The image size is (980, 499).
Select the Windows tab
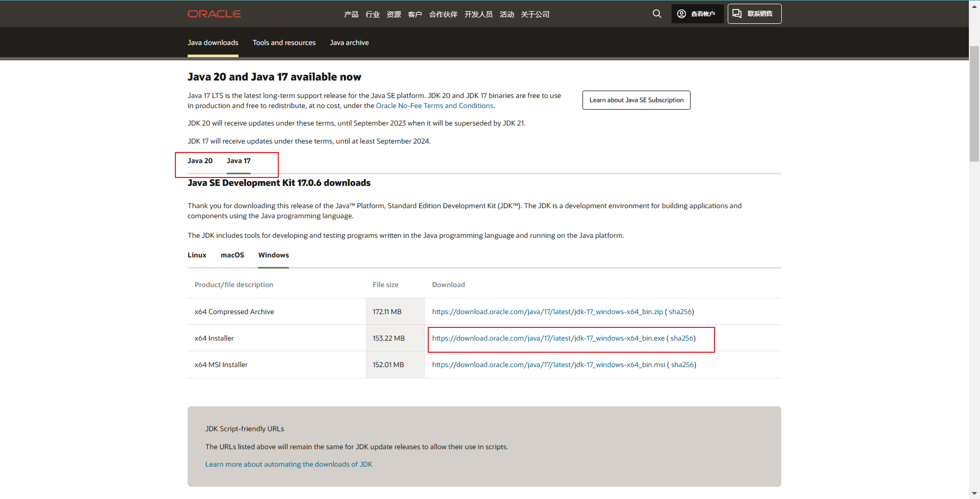(273, 255)
